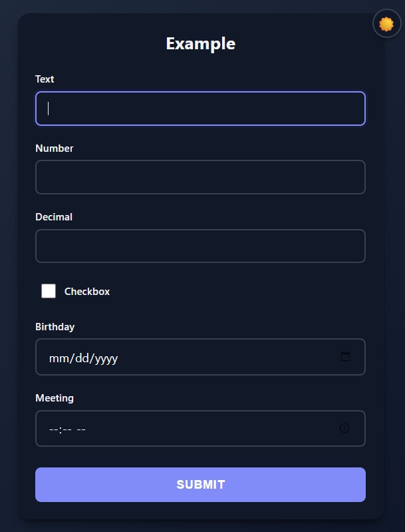Image resolution: width=405 pixels, height=532 pixels.
Task: Select the "yyyy" year segment in Birthday
Action: click(x=106, y=358)
